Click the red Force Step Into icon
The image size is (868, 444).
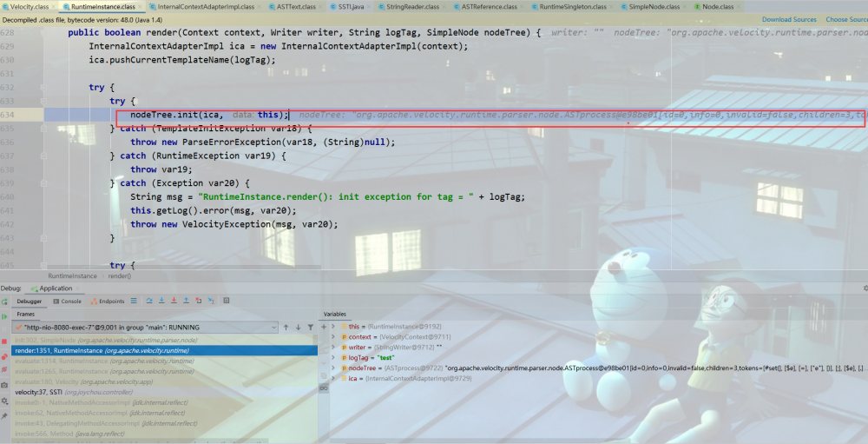point(174,301)
